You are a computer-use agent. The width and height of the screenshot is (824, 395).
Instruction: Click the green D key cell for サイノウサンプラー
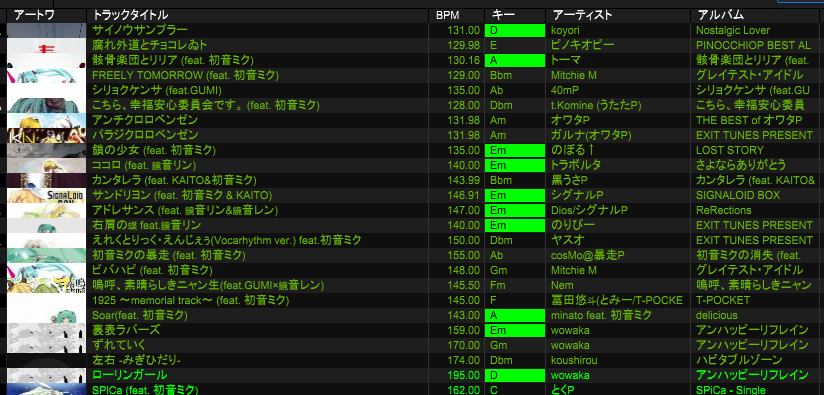point(515,30)
